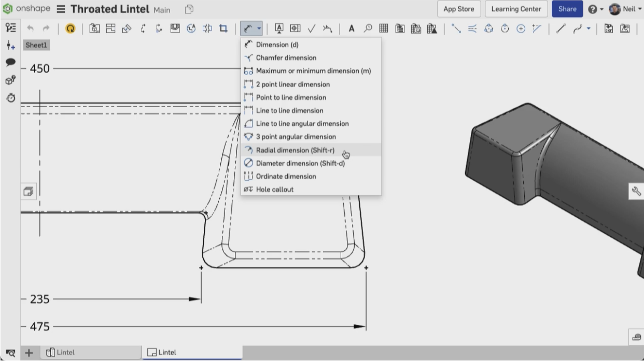
Task: Select the Centerline tool
Action: [456, 28]
